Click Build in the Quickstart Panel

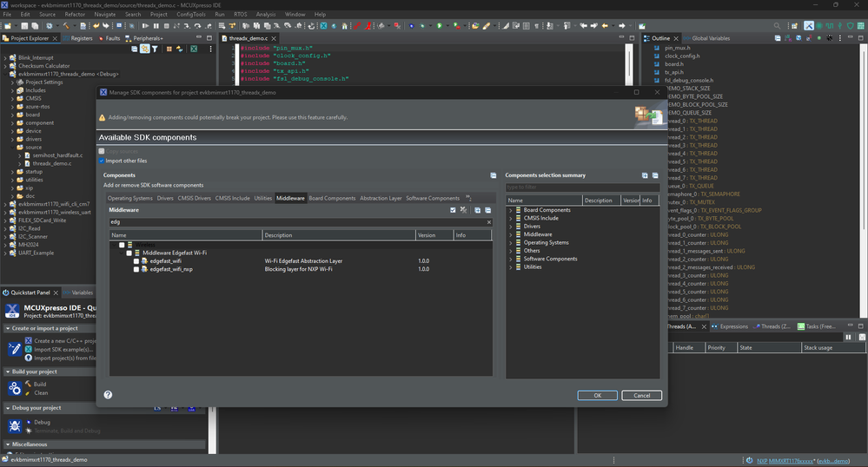coord(40,384)
